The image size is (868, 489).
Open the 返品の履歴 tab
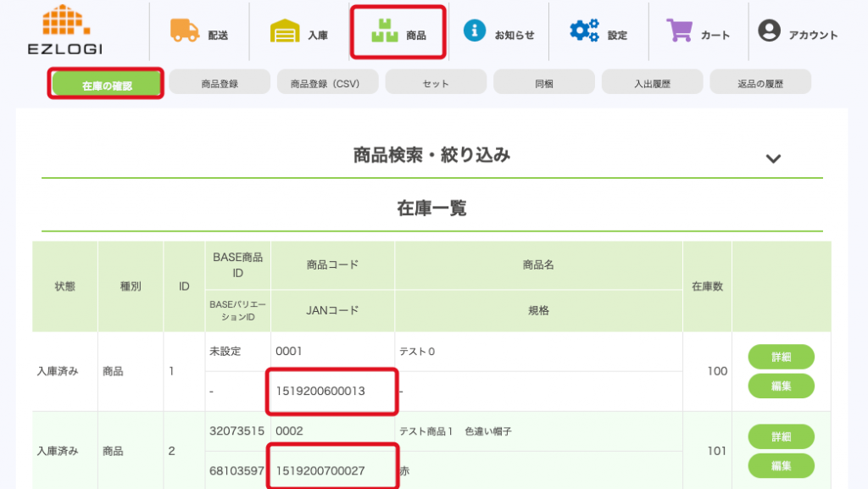[x=760, y=83]
